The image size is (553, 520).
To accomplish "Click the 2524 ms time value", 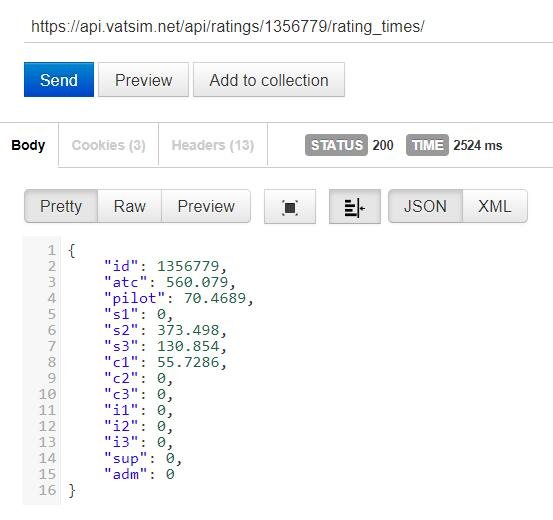I will (478, 145).
